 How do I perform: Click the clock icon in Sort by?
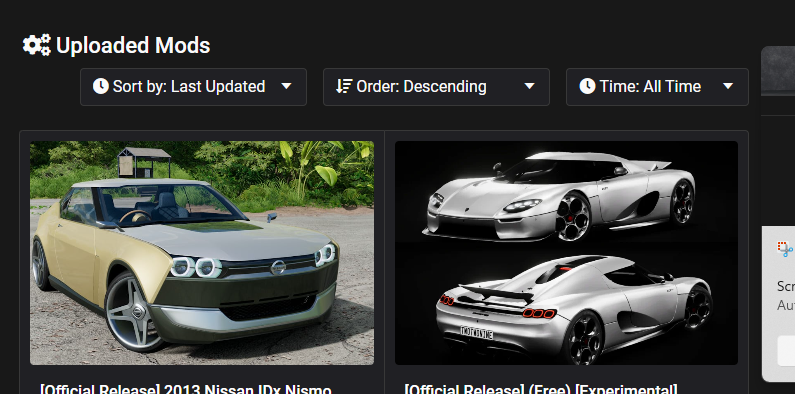pos(100,86)
